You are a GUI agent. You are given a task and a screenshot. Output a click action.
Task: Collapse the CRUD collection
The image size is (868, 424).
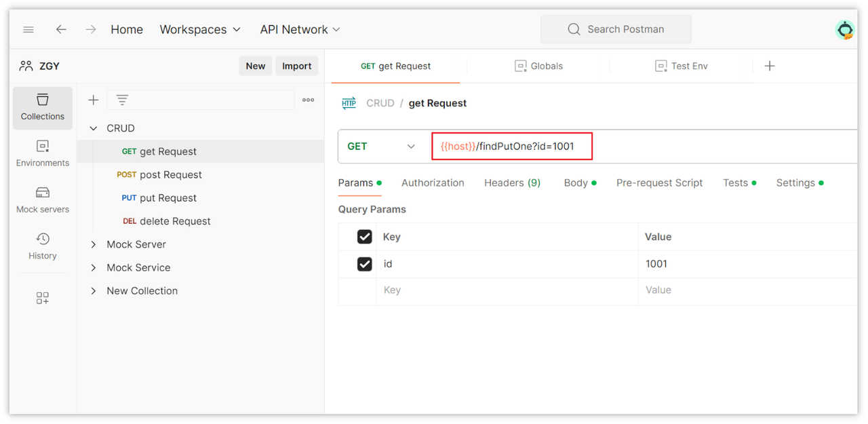point(94,128)
